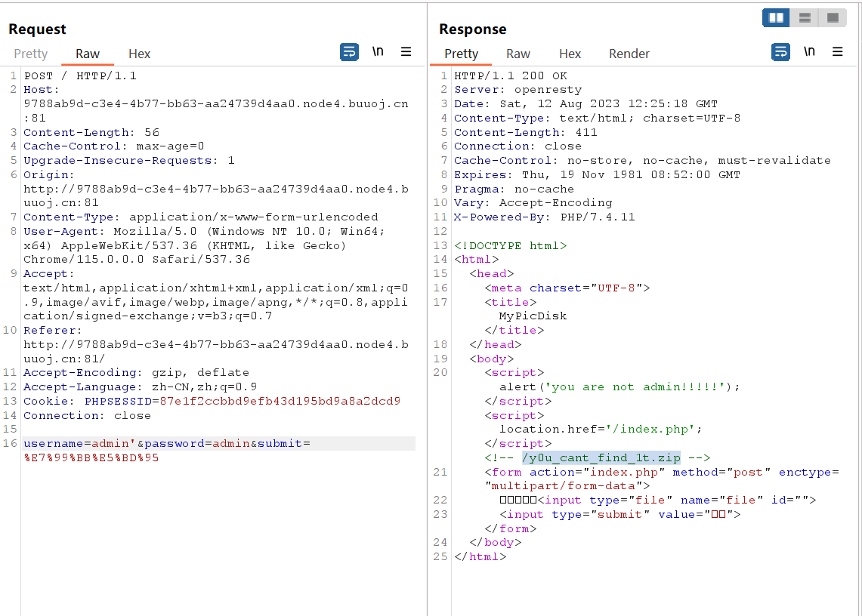Screen dimensions: 862x616
Task: Show non-printable characters in Response panel
Action: tap(809, 51)
